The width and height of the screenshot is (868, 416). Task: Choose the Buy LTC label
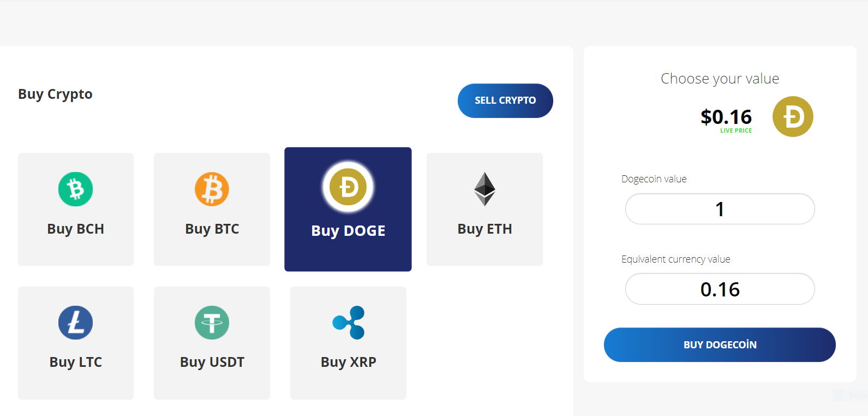click(x=75, y=362)
